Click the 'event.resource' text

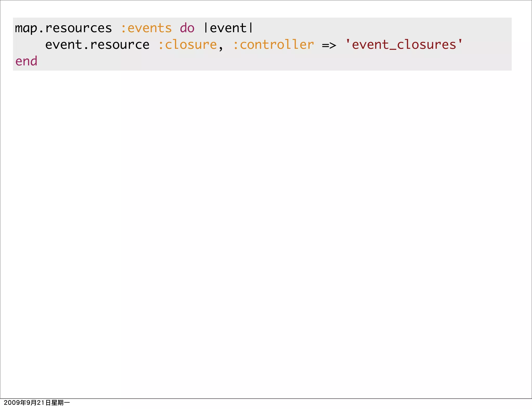click(x=97, y=45)
